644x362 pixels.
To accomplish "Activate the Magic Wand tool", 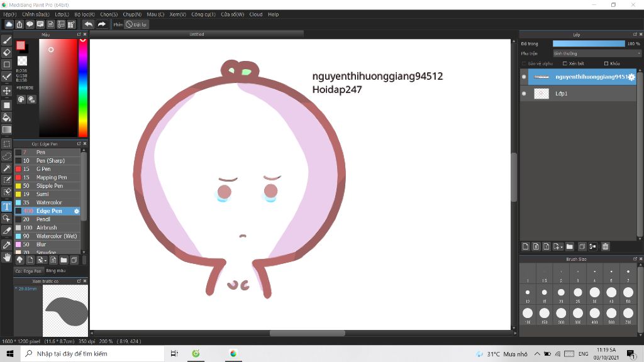I will pyautogui.click(x=6, y=168).
